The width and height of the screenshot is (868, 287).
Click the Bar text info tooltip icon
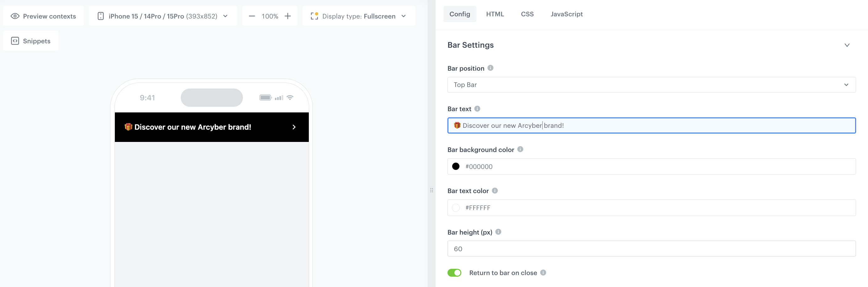pos(477,109)
